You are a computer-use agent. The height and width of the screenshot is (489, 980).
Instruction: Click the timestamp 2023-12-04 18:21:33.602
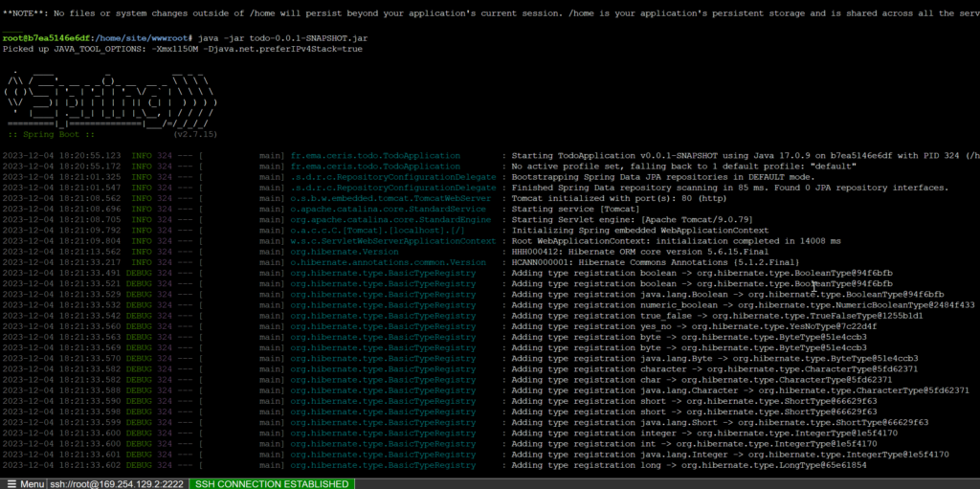coord(62,465)
